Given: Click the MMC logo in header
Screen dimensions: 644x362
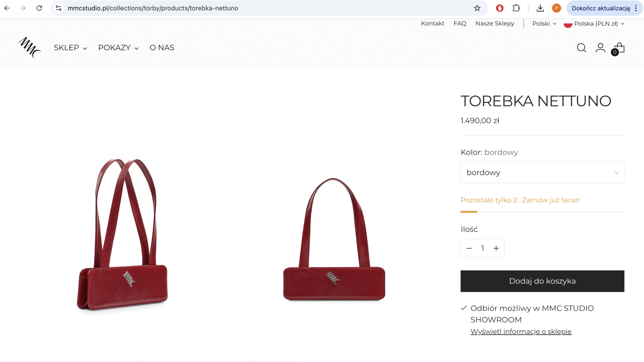Looking at the screenshot, I should [30, 48].
